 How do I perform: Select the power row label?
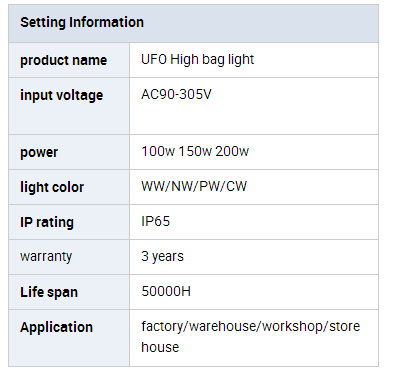[39, 152]
